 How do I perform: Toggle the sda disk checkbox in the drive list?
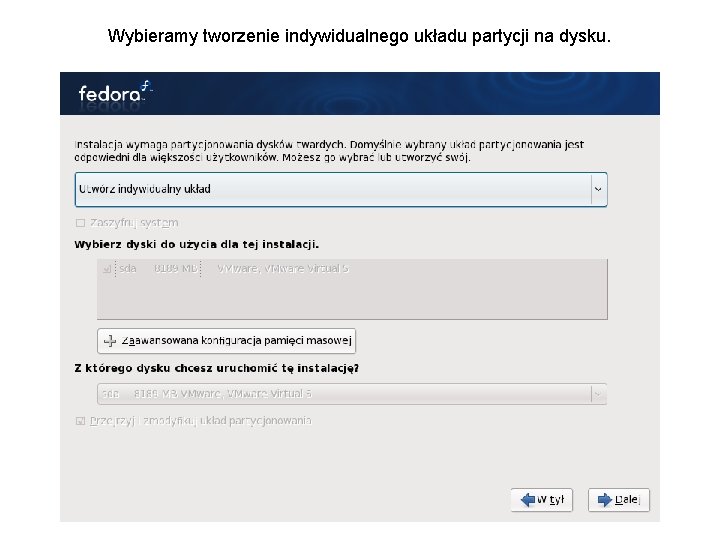(107, 269)
